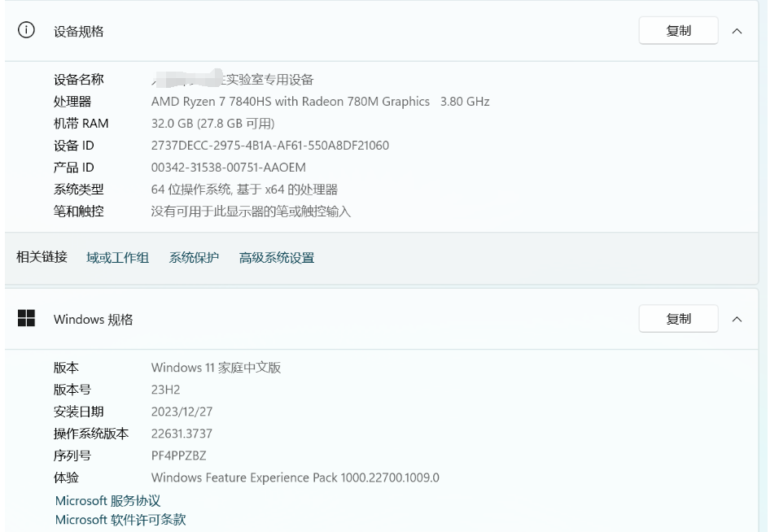Open the 系统保护 link
The height and width of the screenshot is (532, 779).
[194, 258]
